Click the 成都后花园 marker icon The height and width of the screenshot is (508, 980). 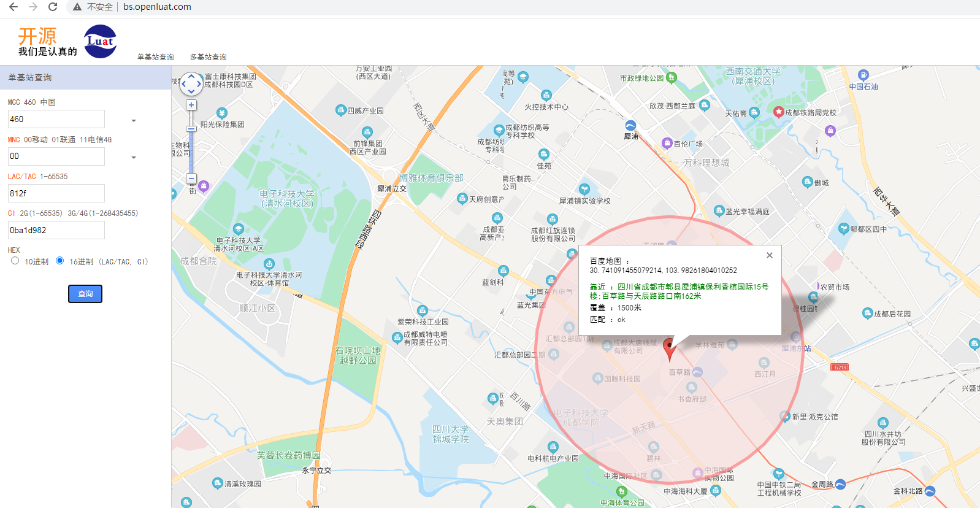(x=868, y=314)
